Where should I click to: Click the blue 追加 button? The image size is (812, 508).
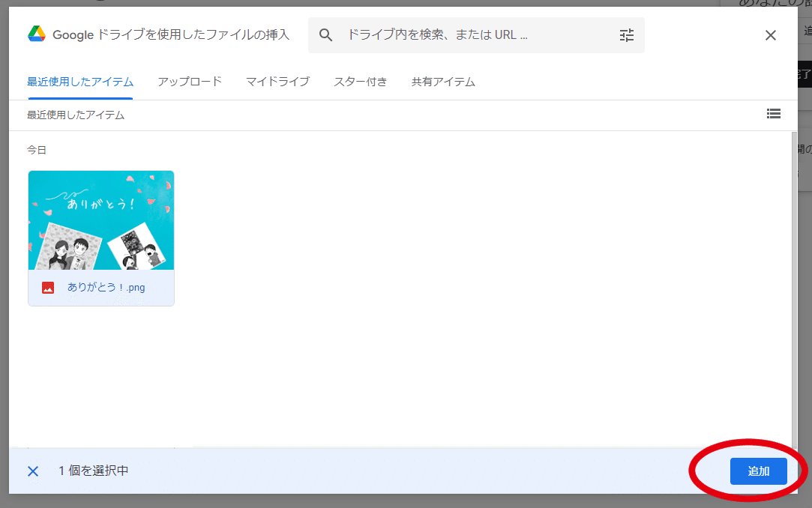(758, 471)
